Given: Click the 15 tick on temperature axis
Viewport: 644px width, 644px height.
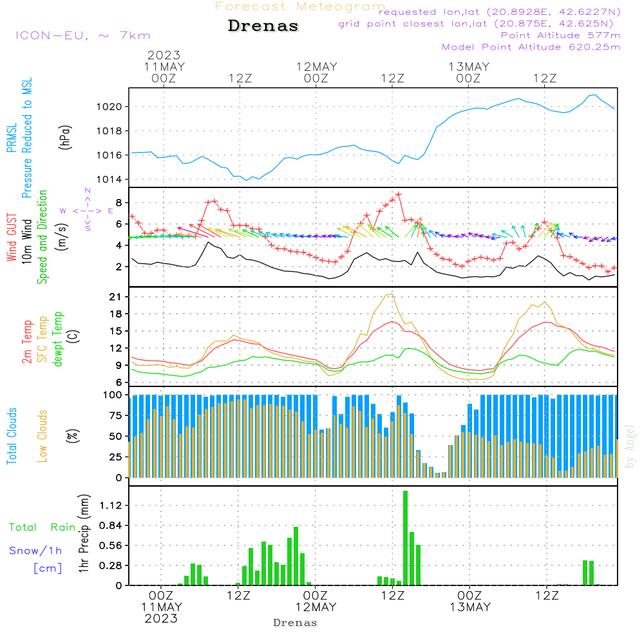Looking at the screenshot, I should coord(115,331).
